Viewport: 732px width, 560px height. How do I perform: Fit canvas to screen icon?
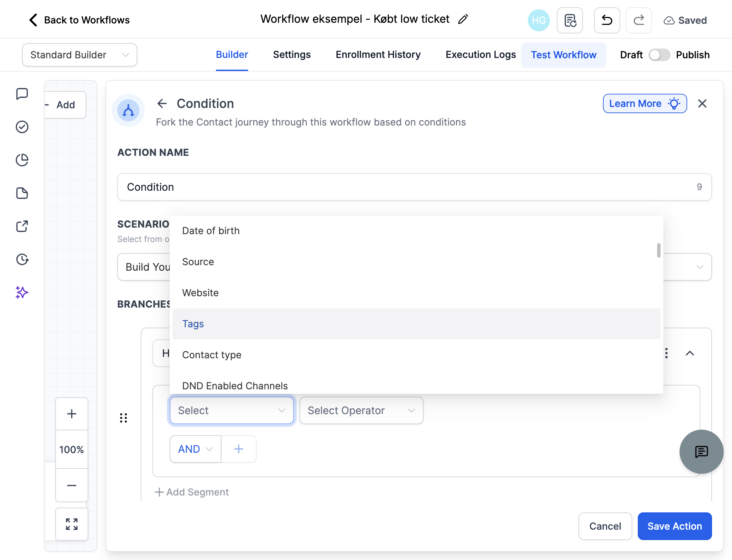pyautogui.click(x=72, y=524)
